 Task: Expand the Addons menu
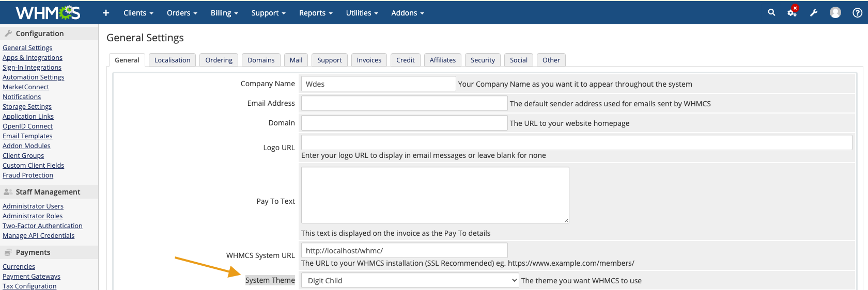click(408, 13)
